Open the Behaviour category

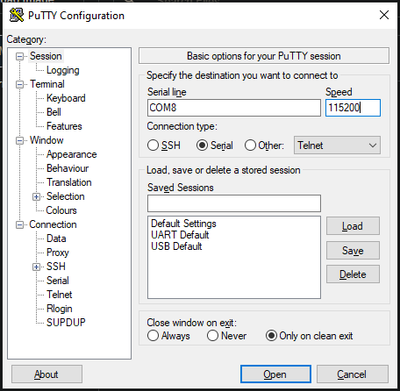click(67, 168)
